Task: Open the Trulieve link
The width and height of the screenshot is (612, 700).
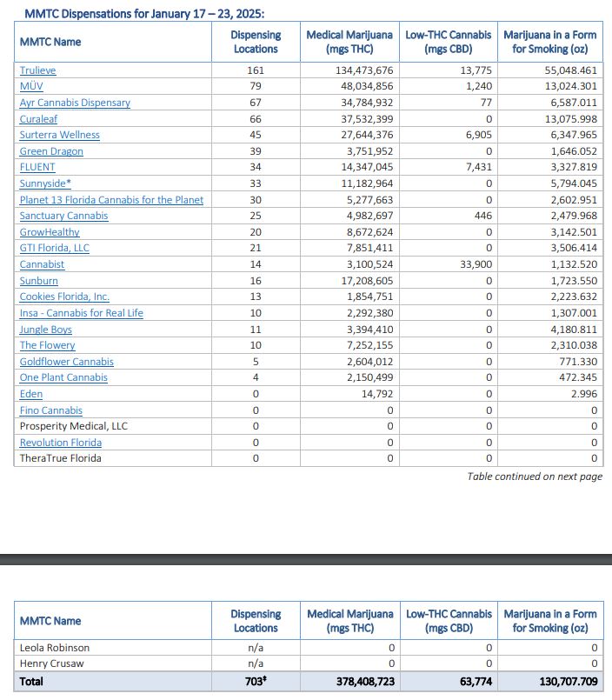Action: 37,70
